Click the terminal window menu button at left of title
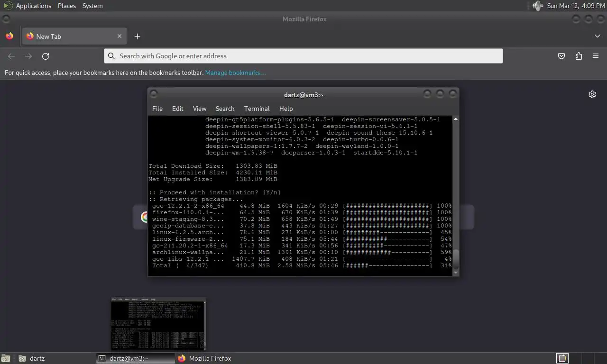This screenshot has width=607, height=364. point(154,94)
